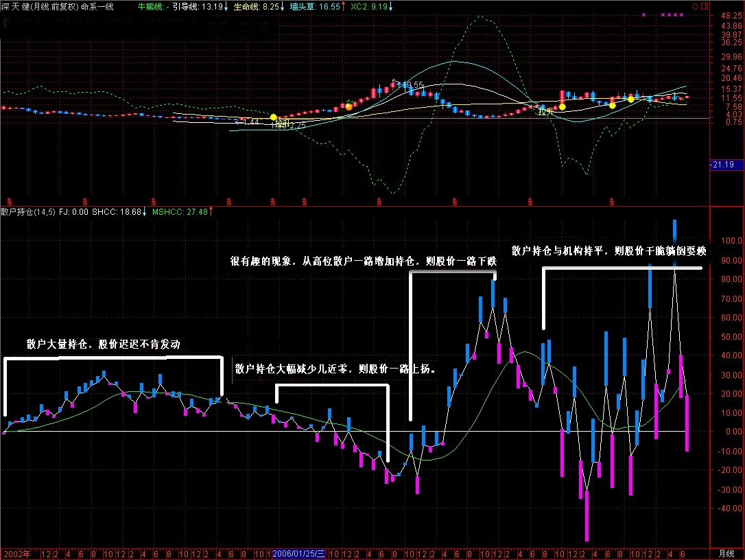The image size is (745, 560).
Task: Select the 墙头草 indicator legend label
Action: tap(303, 5)
